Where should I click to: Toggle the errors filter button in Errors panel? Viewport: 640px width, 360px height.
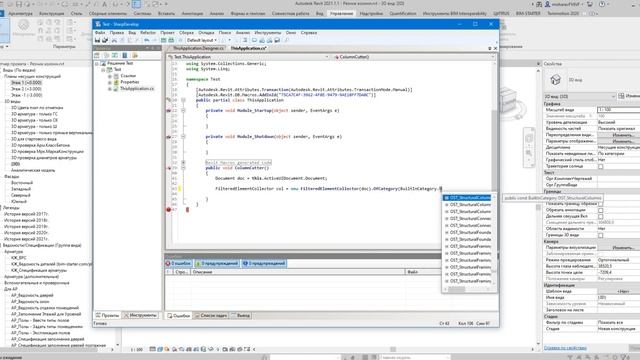point(178,263)
